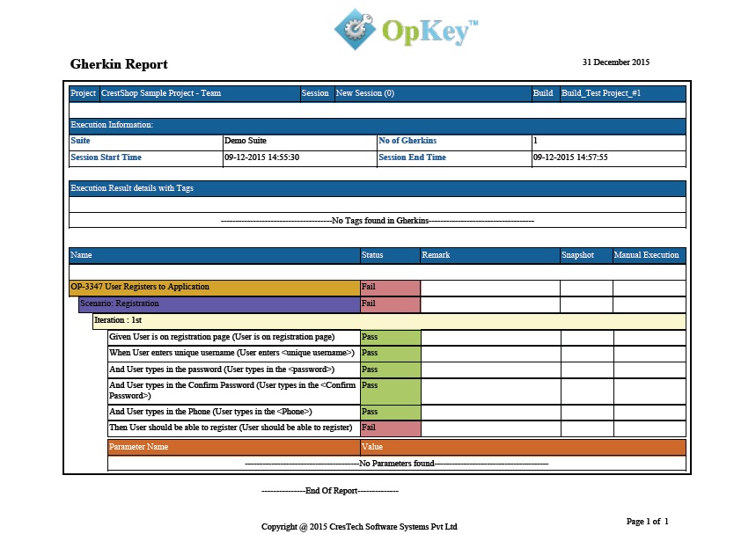Image resolution: width=756 pixels, height=534 pixels.
Task: Select "Then User should be able to register" step
Action: (x=234, y=428)
